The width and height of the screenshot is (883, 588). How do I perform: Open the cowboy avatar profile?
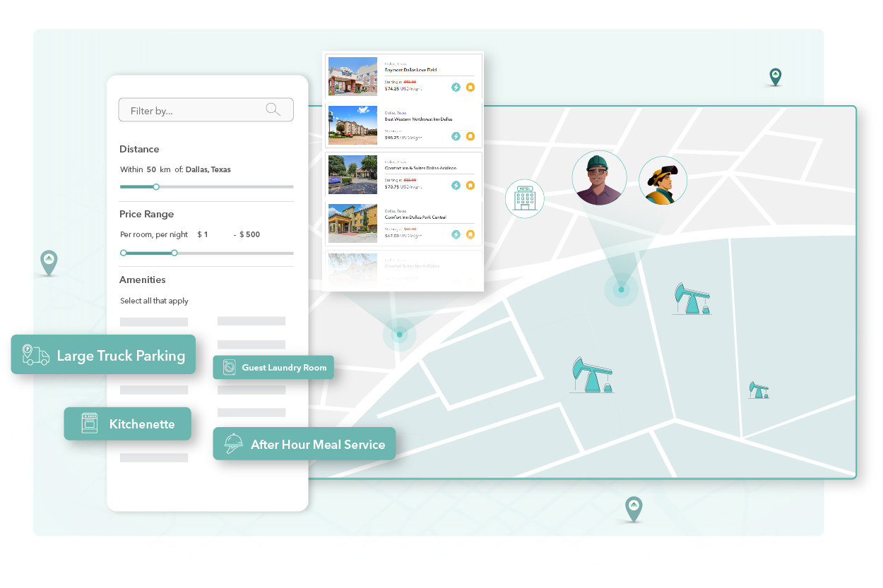[663, 180]
